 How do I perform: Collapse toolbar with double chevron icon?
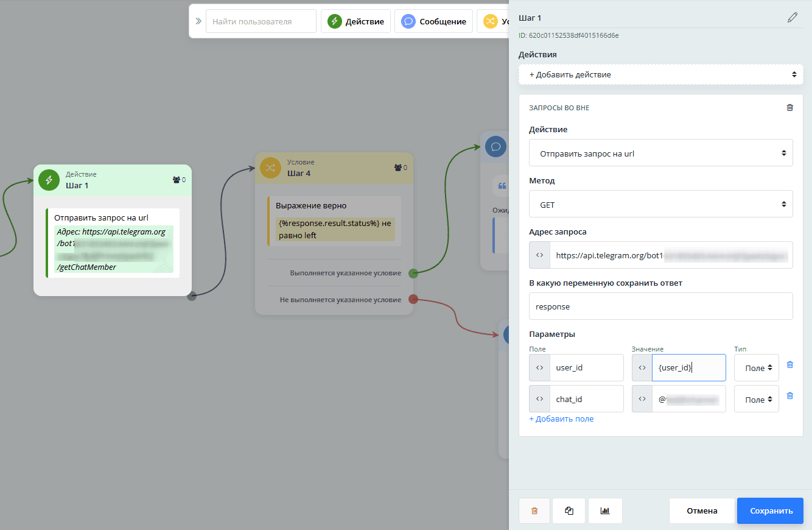click(198, 21)
